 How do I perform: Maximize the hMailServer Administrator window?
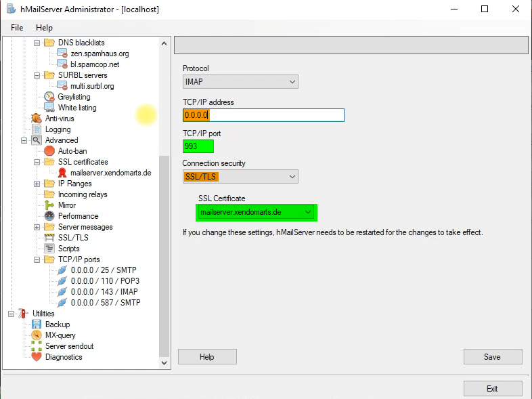[x=485, y=9]
